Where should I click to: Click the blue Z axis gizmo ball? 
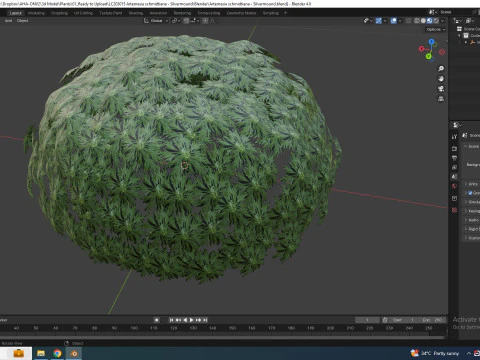pyautogui.click(x=432, y=42)
